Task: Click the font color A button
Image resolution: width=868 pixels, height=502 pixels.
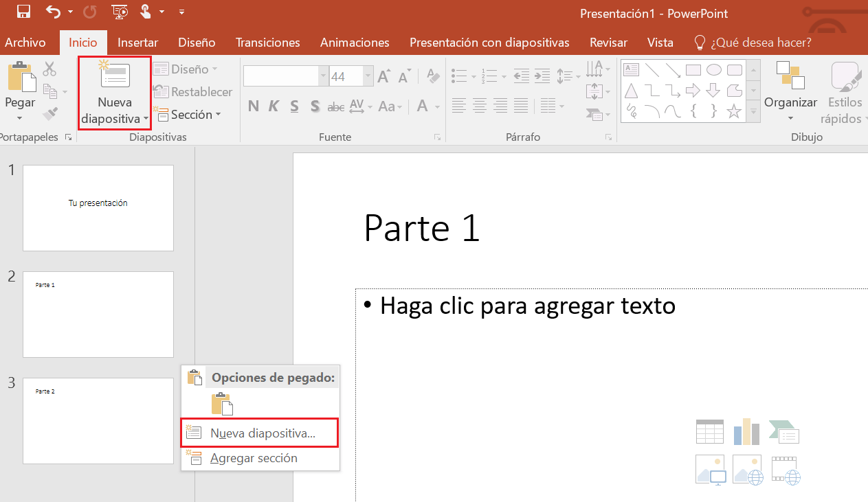Action: 422,106
